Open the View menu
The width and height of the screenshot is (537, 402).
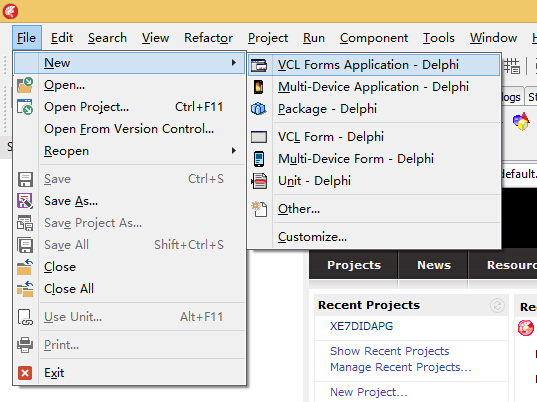coord(155,38)
